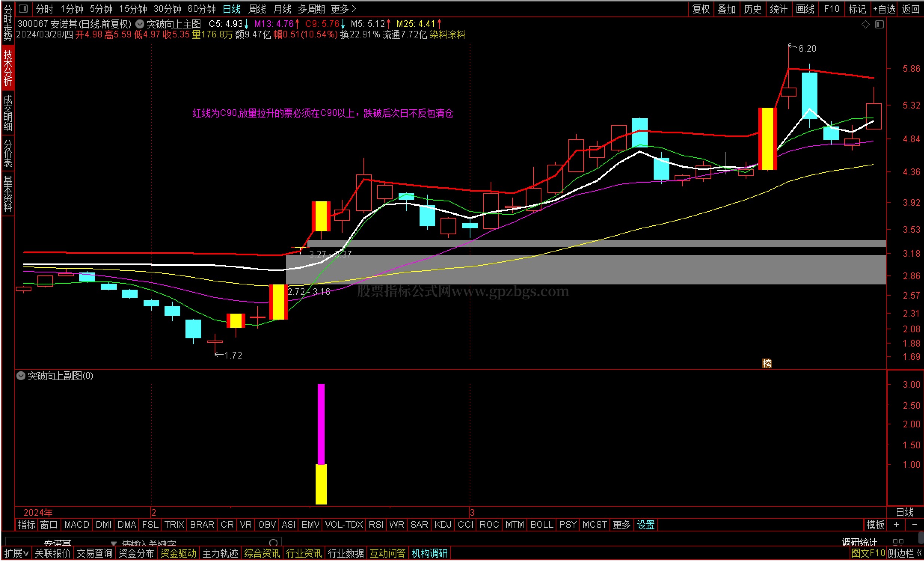Open 分时走势 sidebar tab
Viewport: 924px width, 561px height.
(x=8, y=23)
